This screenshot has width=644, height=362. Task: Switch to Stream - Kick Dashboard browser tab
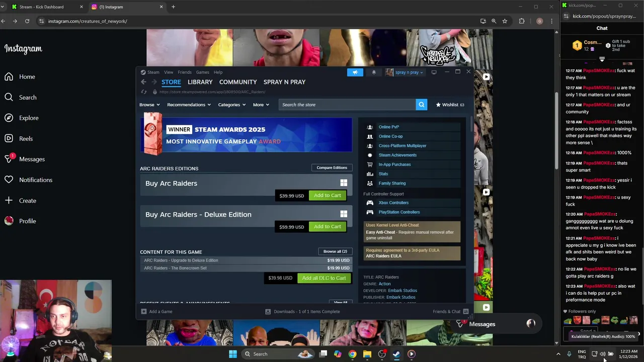coord(47,7)
